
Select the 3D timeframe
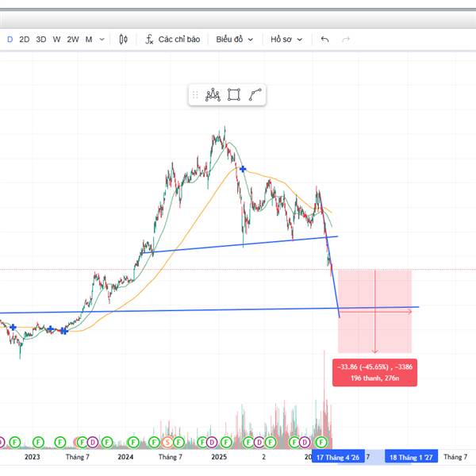pyautogui.click(x=41, y=40)
